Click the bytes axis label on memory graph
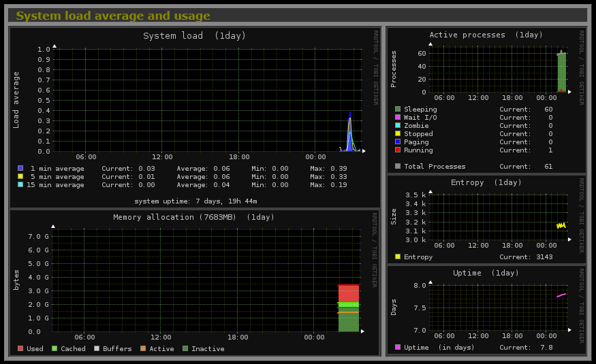Screen dimensions: 596x364 16,280
